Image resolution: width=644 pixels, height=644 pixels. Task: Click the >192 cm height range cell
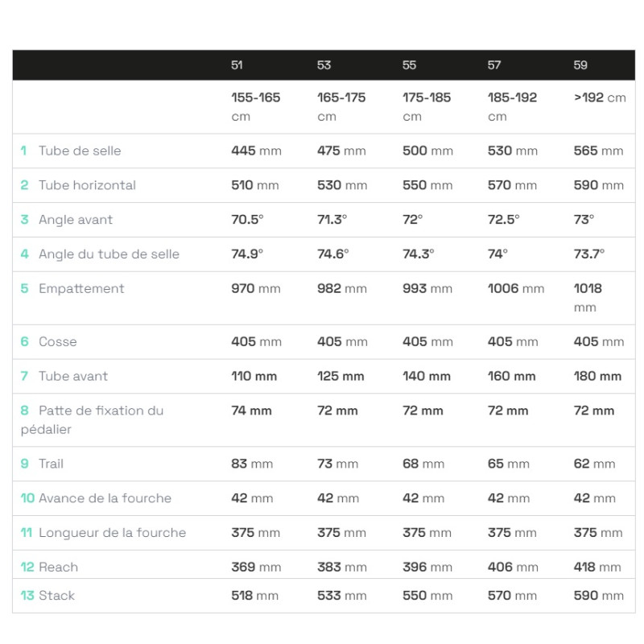pyautogui.click(x=600, y=97)
